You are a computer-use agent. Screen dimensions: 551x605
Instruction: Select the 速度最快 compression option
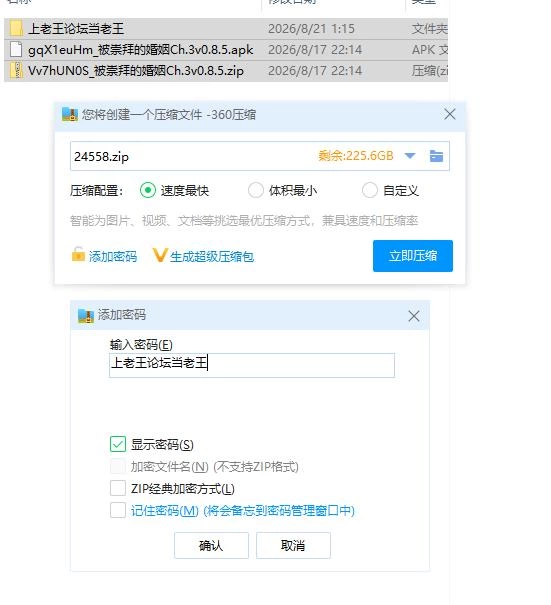click(x=148, y=190)
